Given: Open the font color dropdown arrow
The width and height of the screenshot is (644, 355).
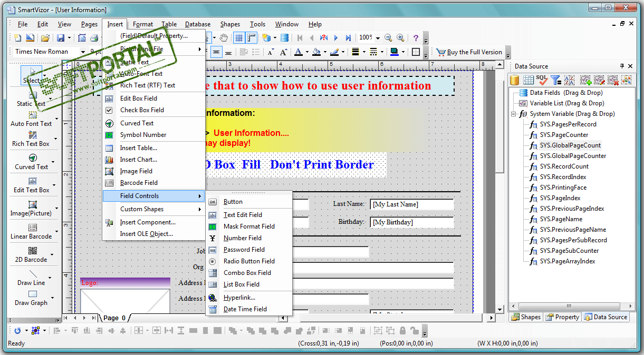Looking at the screenshot, I should (x=306, y=52).
